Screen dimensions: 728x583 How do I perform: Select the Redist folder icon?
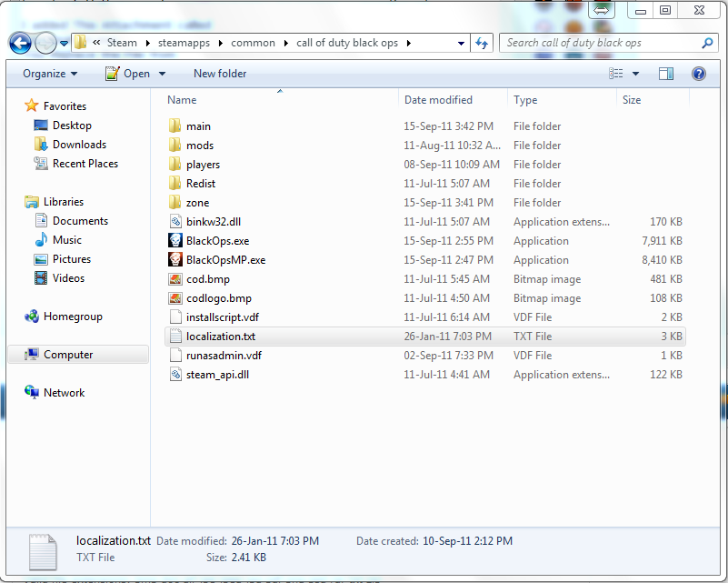pyautogui.click(x=175, y=183)
